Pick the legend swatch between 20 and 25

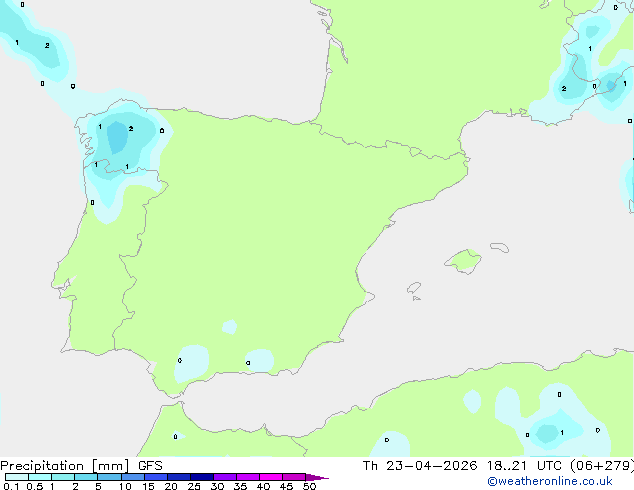(x=178, y=477)
